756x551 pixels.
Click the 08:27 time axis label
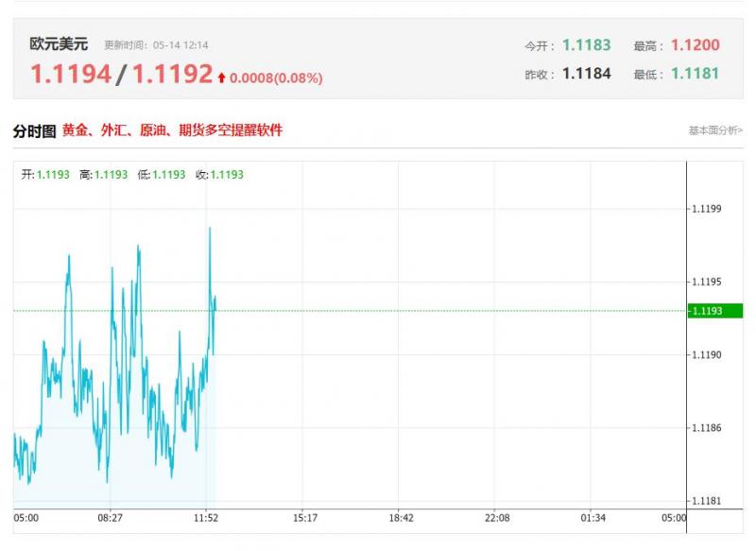[x=110, y=518]
